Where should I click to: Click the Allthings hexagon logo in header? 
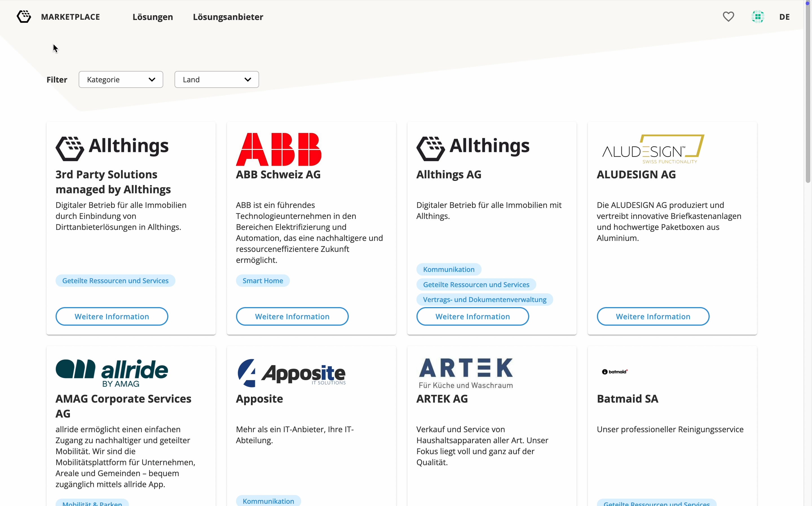point(24,16)
